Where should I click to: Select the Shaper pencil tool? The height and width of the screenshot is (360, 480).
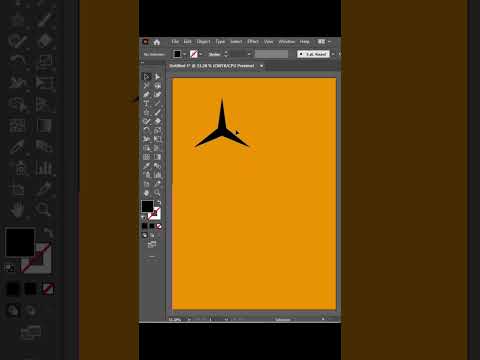click(x=147, y=121)
